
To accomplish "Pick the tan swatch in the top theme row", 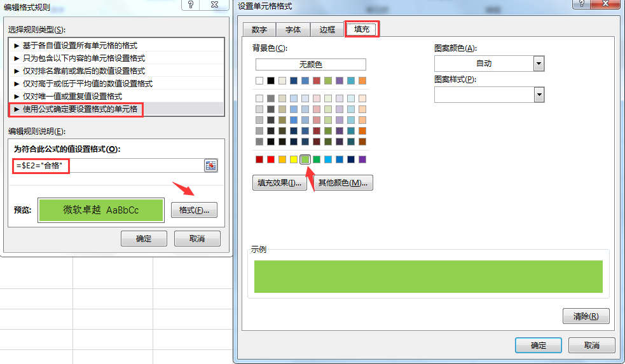I will point(282,81).
